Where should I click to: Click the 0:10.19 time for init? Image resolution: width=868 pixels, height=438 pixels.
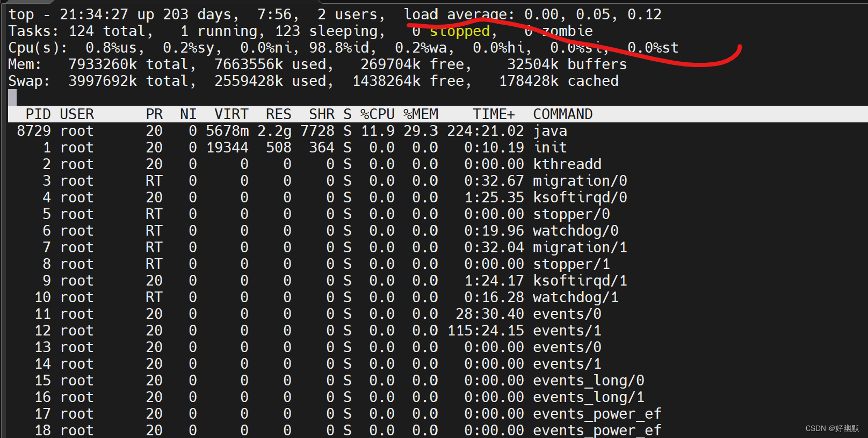(x=494, y=148)
